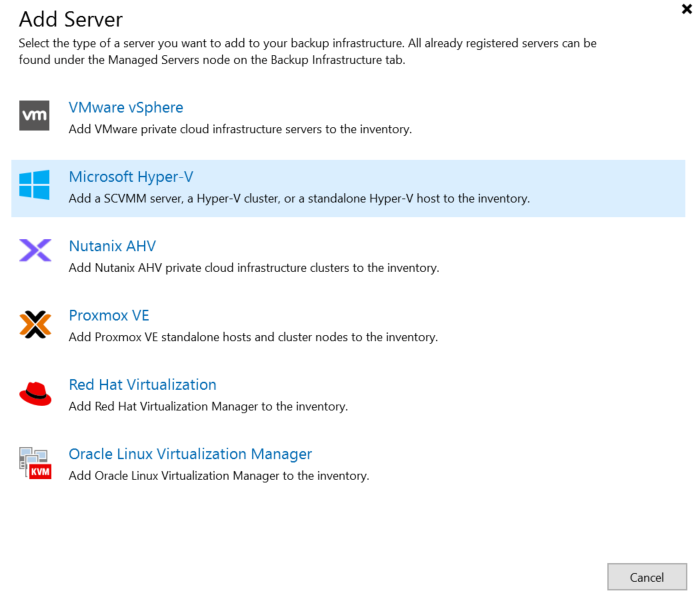Click 'Add Proxmox VE standalone hosts' description
699x596 pixels.
click(253, 337)
